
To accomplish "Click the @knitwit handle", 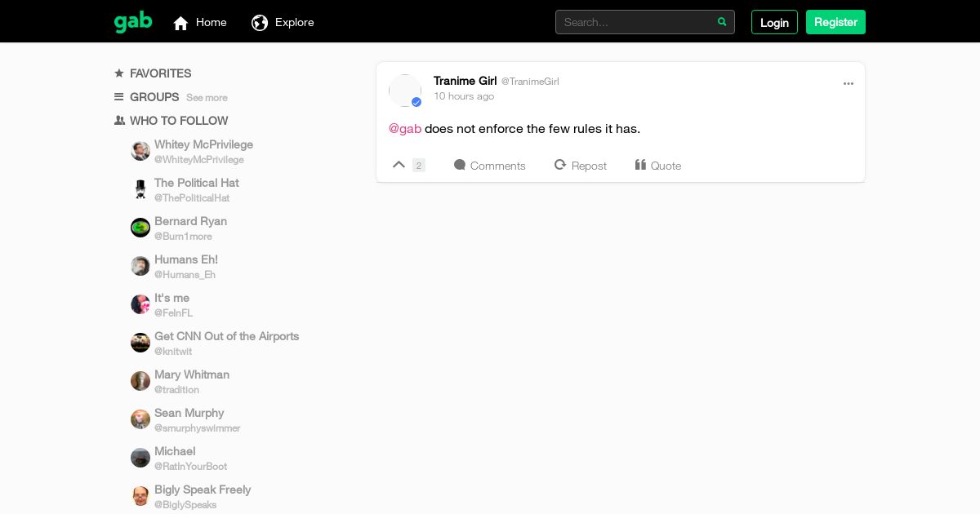I will point(173,352).
